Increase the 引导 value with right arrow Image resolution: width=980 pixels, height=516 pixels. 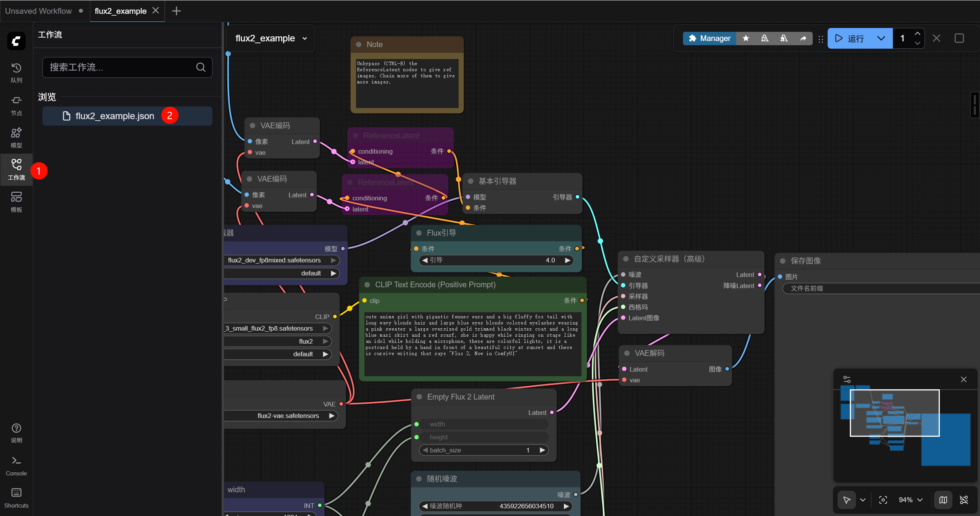point(568,260)
